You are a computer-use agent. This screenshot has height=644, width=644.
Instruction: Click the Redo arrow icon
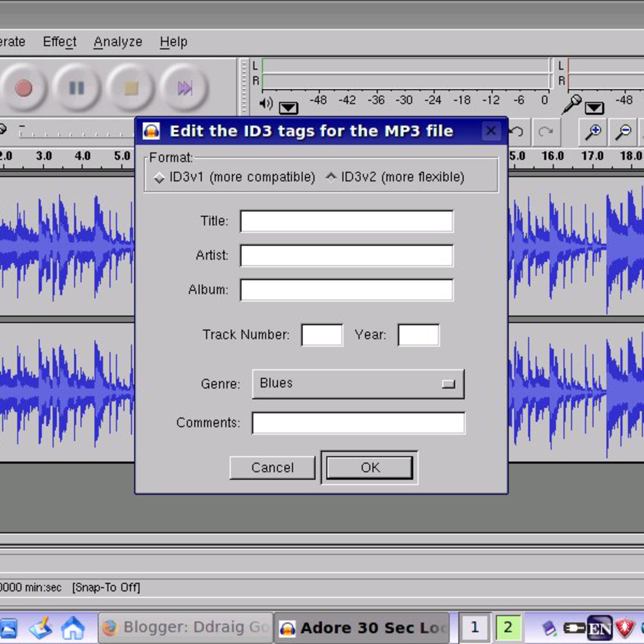pyautogui.click(x=546, y=132)
